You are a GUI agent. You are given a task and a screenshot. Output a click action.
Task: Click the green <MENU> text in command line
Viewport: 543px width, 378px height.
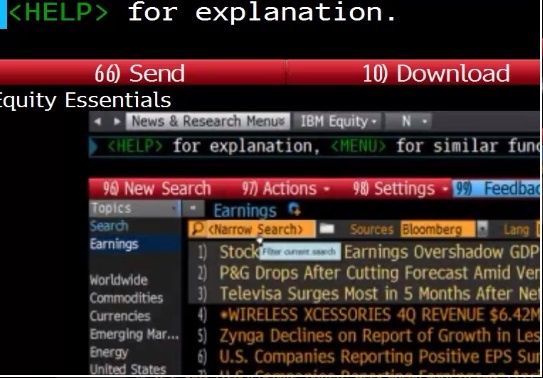[x=358, y=146]
